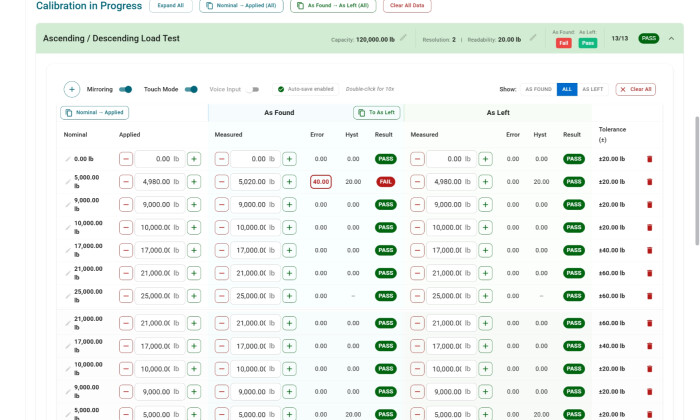This screenshot has width=700, height=420.
Task: Click the circular add row plus icon
Action: click(72, 89)
